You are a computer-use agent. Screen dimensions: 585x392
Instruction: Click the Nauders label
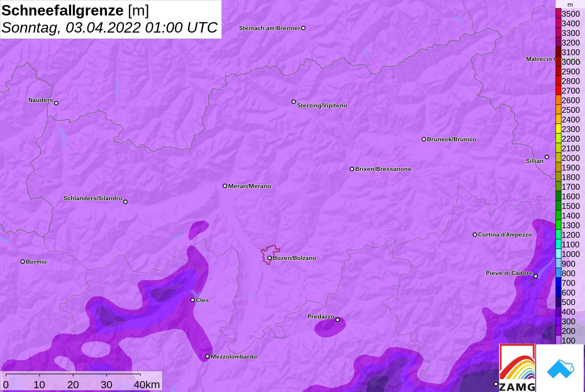(41, 100)
